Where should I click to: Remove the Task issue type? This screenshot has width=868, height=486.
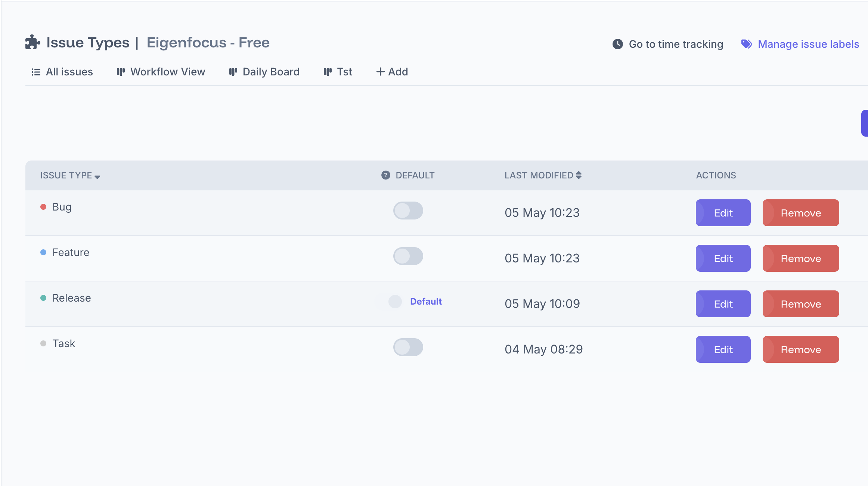click(800, 349)
